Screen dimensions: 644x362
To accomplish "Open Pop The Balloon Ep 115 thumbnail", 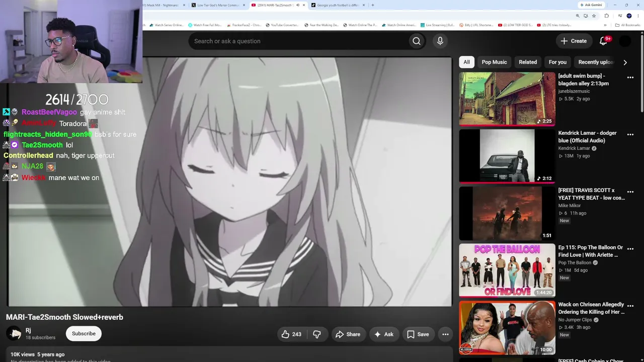I will point(507,270).
